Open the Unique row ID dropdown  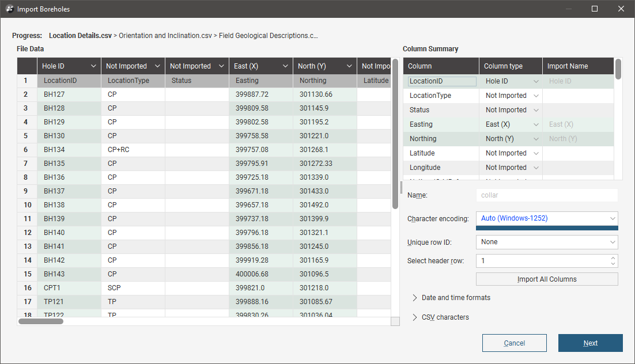point(546,242)
